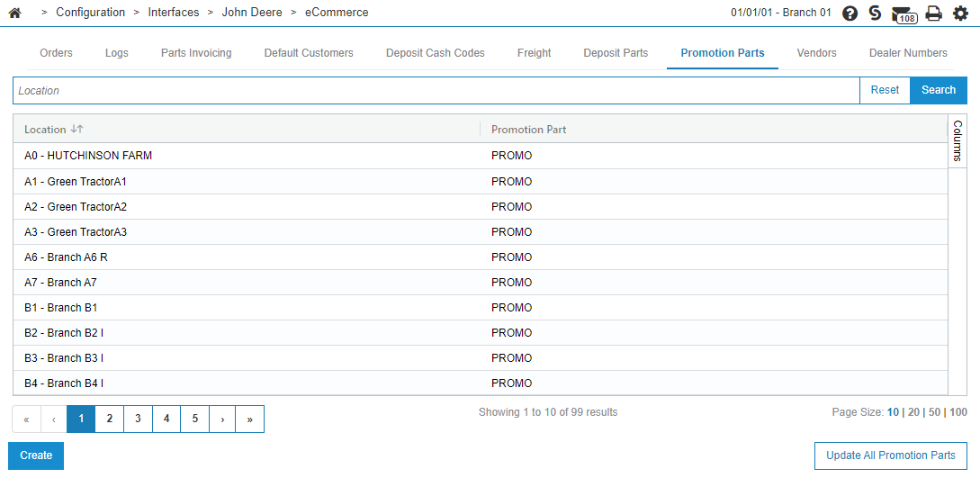The height and width of the screenshot is (487, 980).
Task: Expand the Columns side panel
Action: 958,140
